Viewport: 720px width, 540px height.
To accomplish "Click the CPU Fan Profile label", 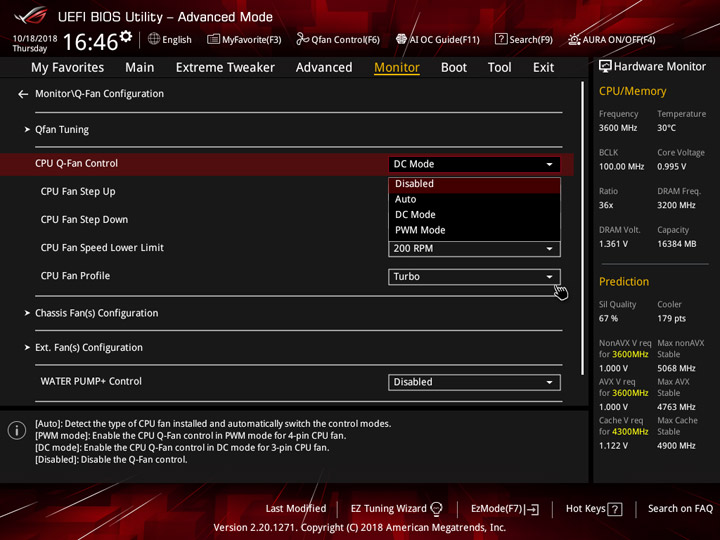I will point(75,276).
